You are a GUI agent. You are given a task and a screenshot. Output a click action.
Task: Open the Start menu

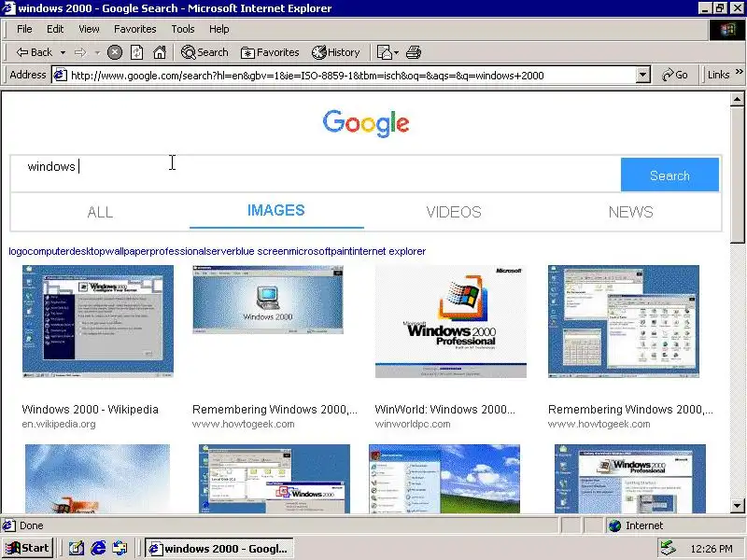(x=28, y=548)
